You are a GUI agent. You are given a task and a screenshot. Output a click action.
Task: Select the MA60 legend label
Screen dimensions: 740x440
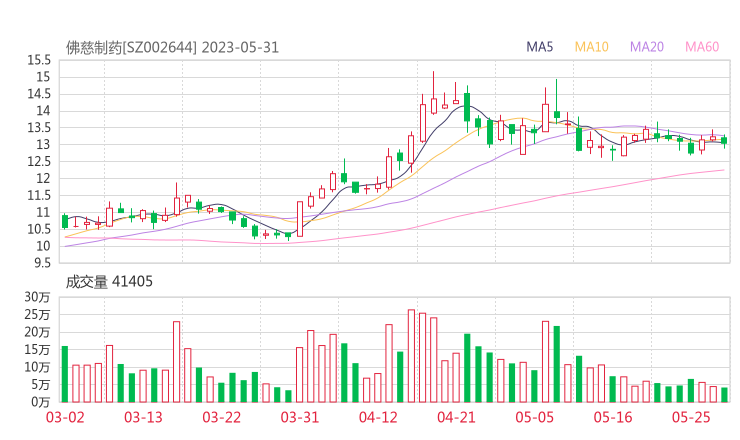[x=702, y=47]
